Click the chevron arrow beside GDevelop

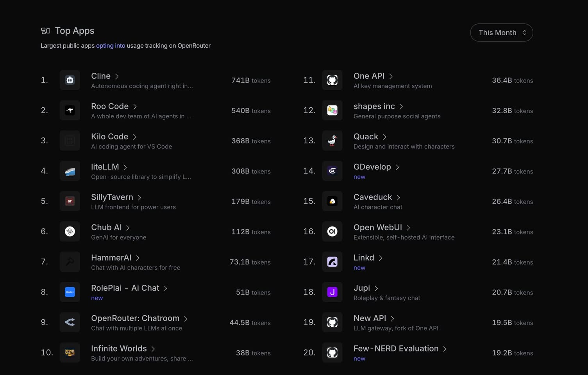[x=397, y=167]
